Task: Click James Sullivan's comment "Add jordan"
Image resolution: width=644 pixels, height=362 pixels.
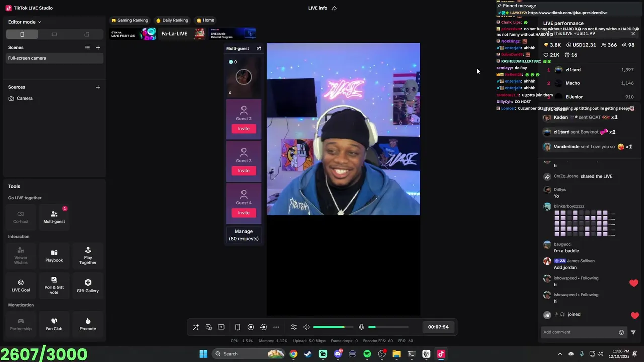Action: (x=566, y=267)
